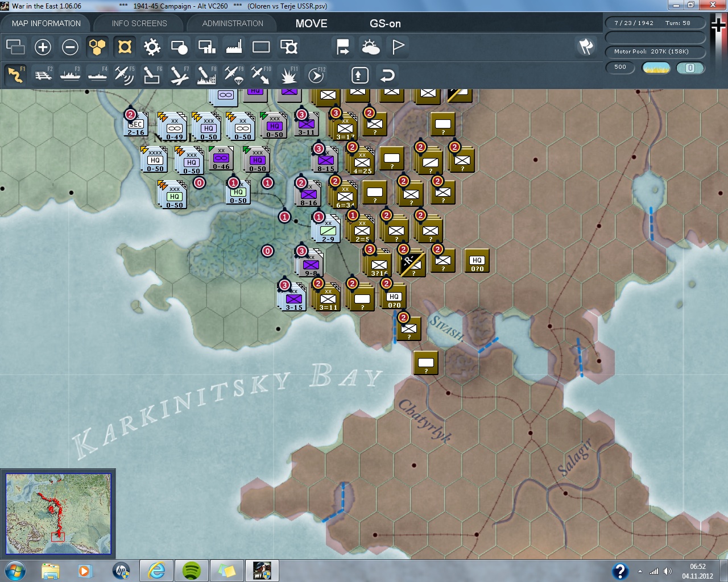Open Windows Explorer from taskbar
728x582 pixels.
(x=50, y=571)
